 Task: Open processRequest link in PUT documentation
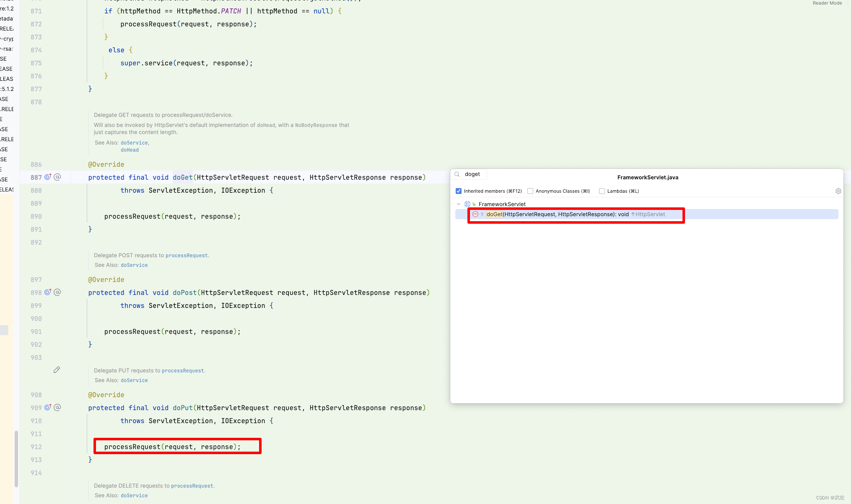tap(183, 370)
